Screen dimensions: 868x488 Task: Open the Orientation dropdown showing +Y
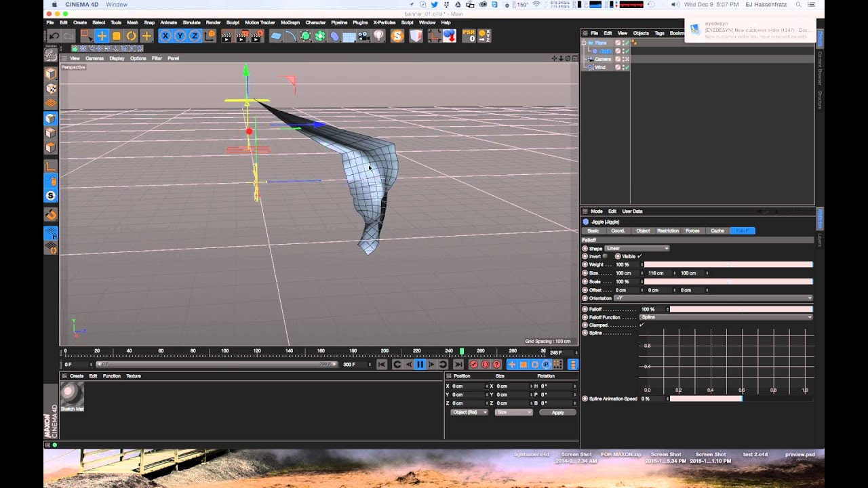pyautogui.click(x=713, y=298)
